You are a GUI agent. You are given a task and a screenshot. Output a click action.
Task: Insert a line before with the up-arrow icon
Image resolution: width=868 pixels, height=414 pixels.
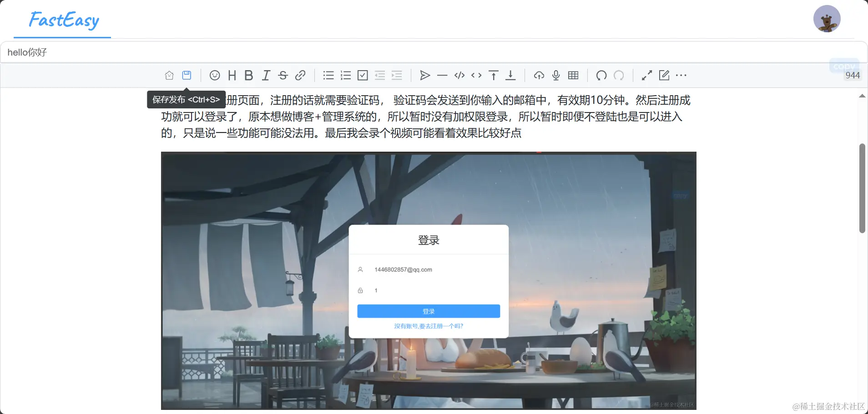(x=494, y=75)
